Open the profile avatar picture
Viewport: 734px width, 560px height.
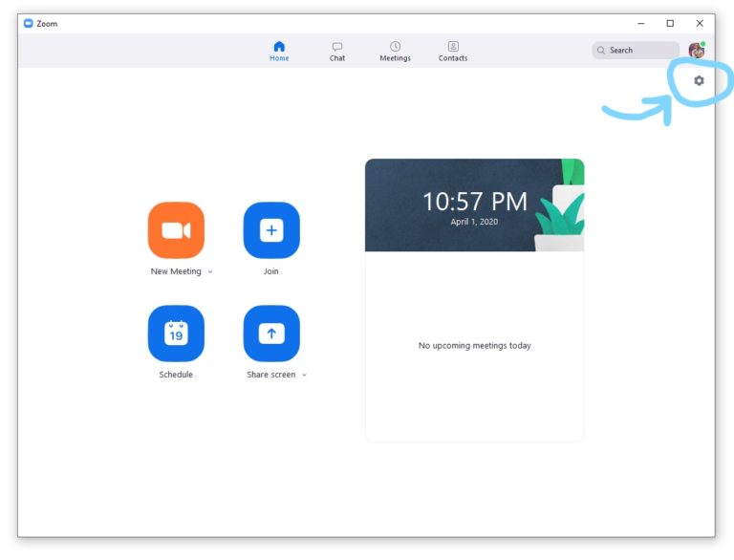pos(696,50)
